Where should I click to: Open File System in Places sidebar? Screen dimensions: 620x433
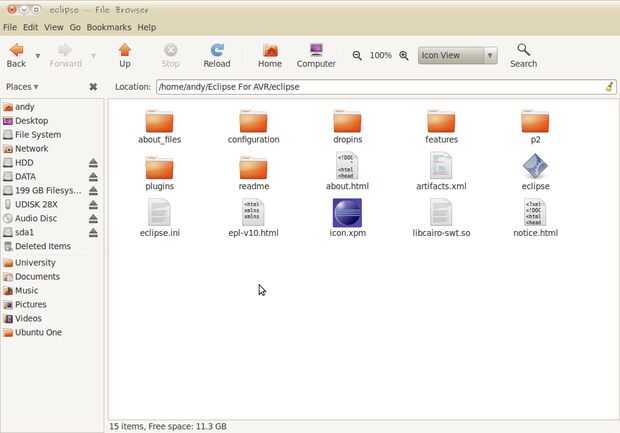pyautogui.click(x=32, y=135)
